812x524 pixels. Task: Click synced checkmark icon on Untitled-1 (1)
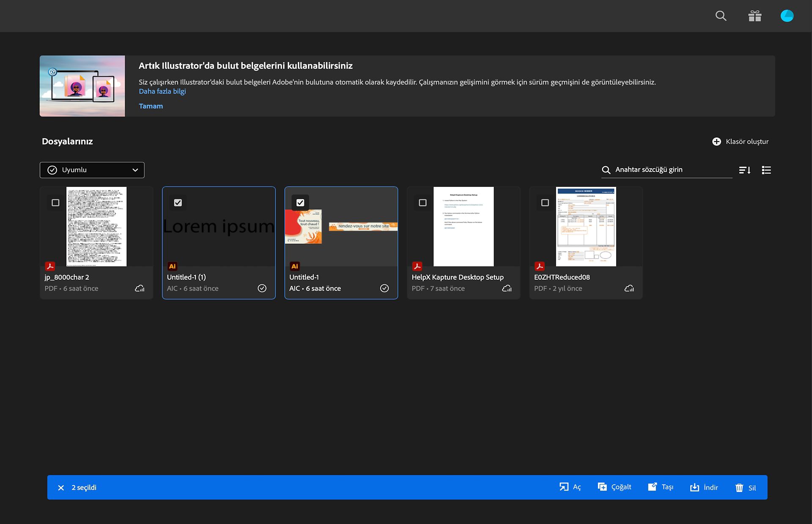[262, 288]
